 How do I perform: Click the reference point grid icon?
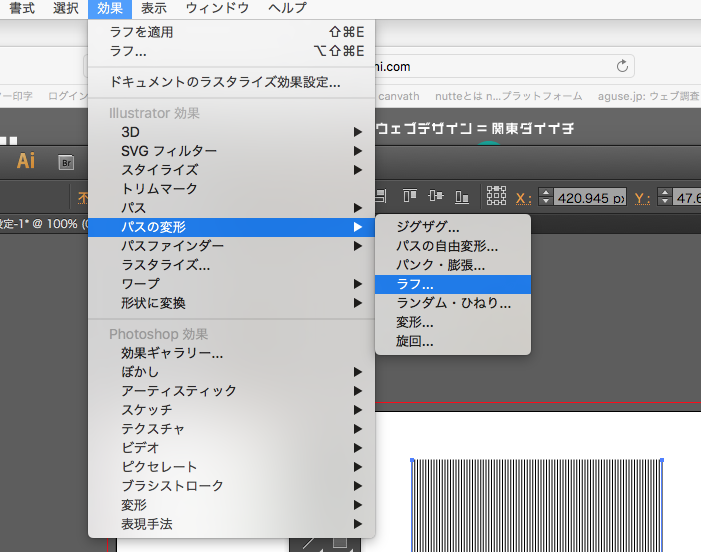point(496,196)
